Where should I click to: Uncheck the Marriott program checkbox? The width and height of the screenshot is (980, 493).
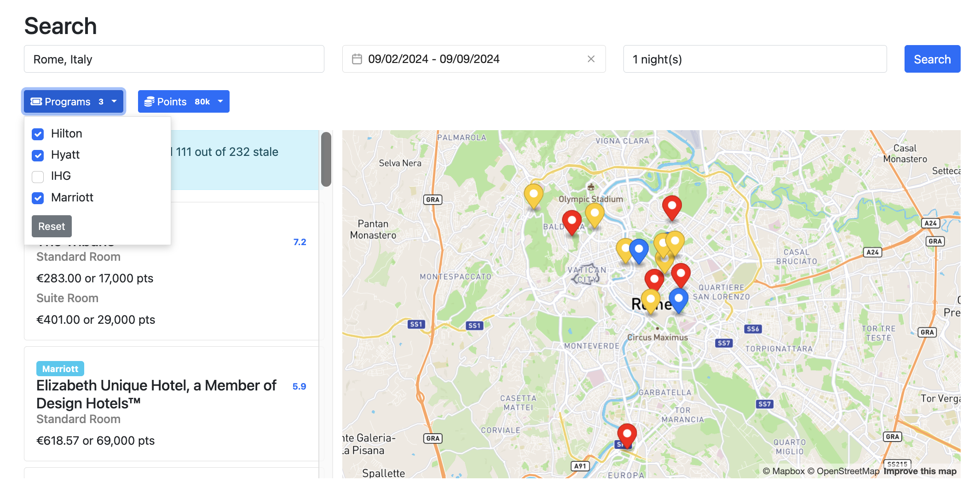point(38,198)
